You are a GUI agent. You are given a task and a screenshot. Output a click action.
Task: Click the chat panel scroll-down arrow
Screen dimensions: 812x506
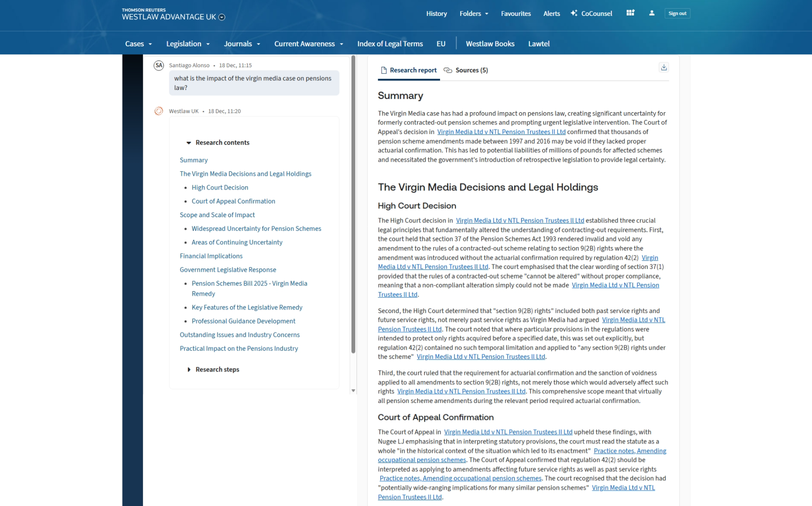[x=353, y=391]
